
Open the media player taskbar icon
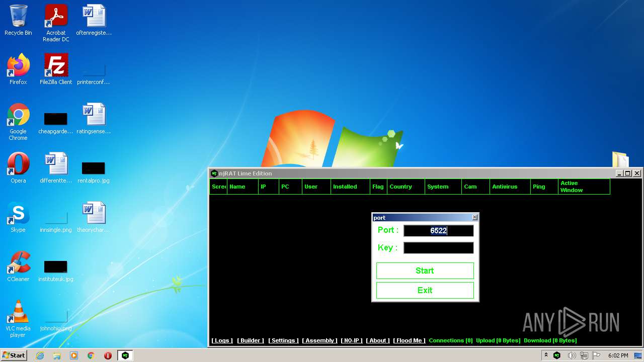pyautogui.click(x=74, y=355)
